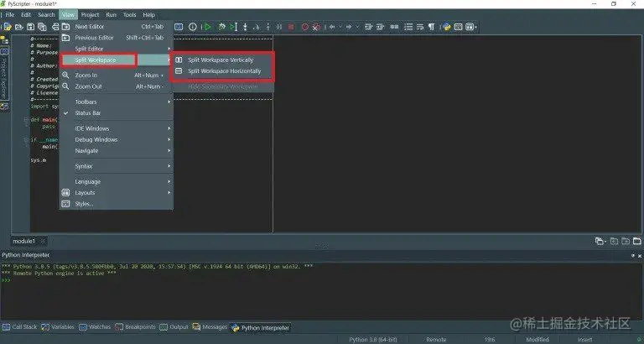
Task: Click the Debug icon in toolbar
Action: click(221, 27)
